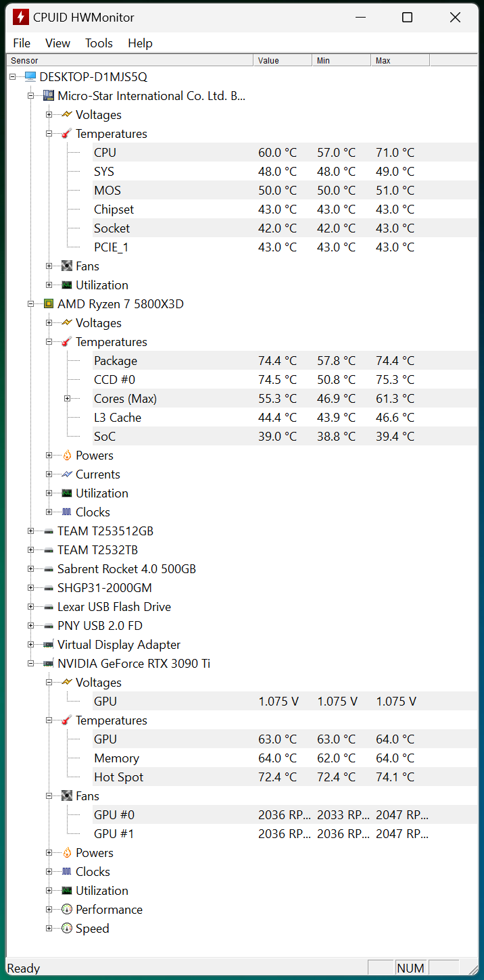Click the Min column header
This screenshot has height=980, width=484.
(341, 61)
